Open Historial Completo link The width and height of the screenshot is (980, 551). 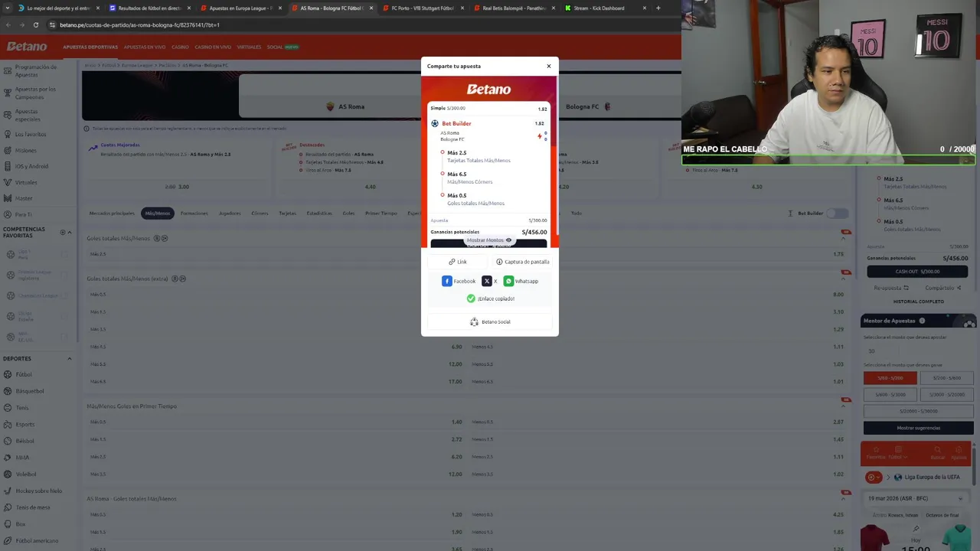pos(918,302)
